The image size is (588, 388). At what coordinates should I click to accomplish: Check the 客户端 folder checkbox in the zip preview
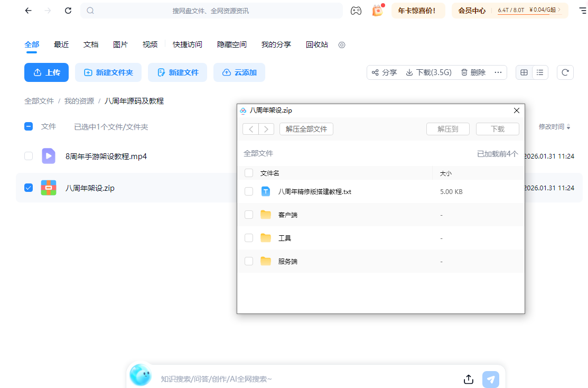click(x=248, y=215)
